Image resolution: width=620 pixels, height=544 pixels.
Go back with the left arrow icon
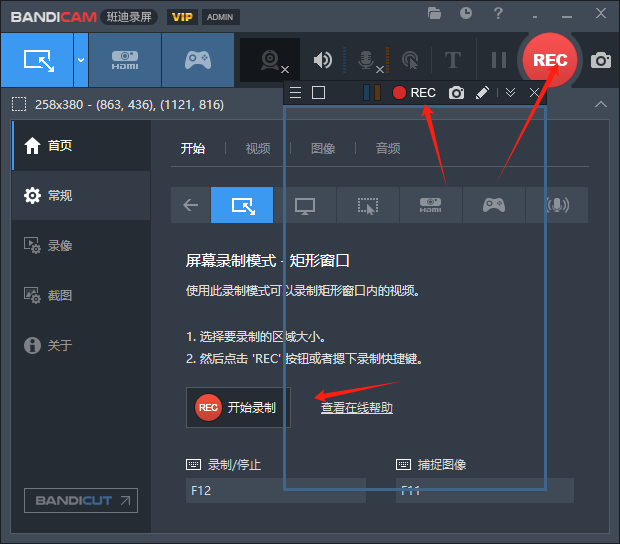click(x=191, y=205)
